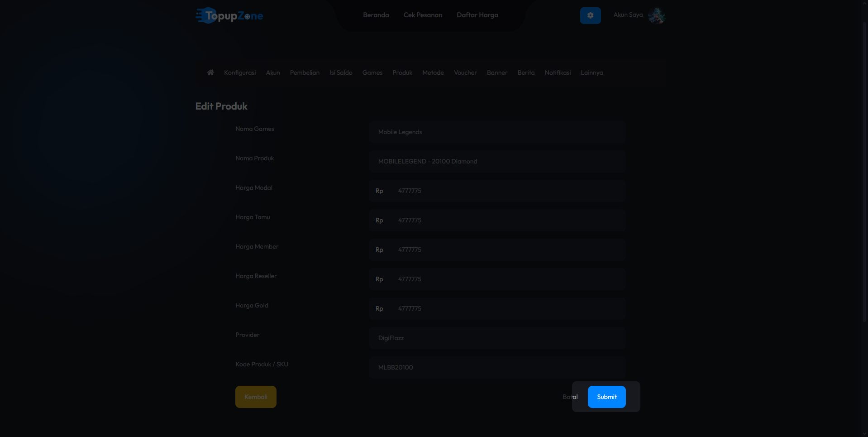The height and width of the screenshot is (437, 868).
Task: Open the Banner admin menu
Action: (497, 72)
